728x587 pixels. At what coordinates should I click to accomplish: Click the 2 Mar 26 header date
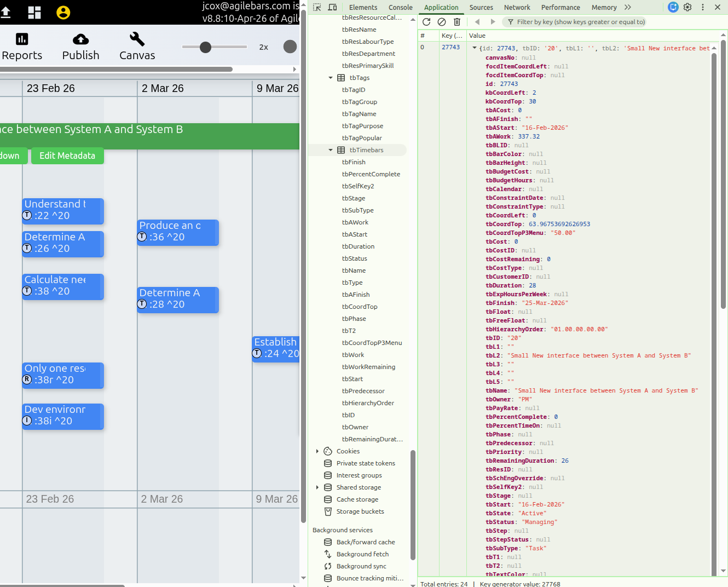click(163, 88)
